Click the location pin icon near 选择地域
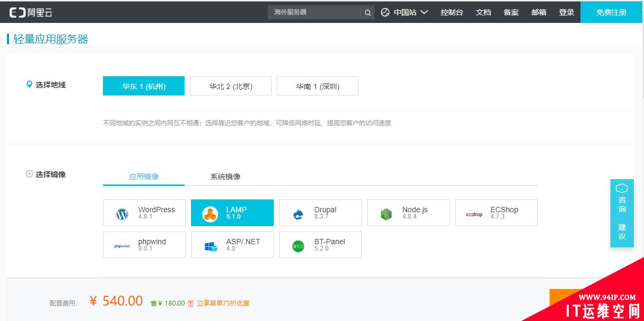Screen dimensions: 644x321 [29, 84]
